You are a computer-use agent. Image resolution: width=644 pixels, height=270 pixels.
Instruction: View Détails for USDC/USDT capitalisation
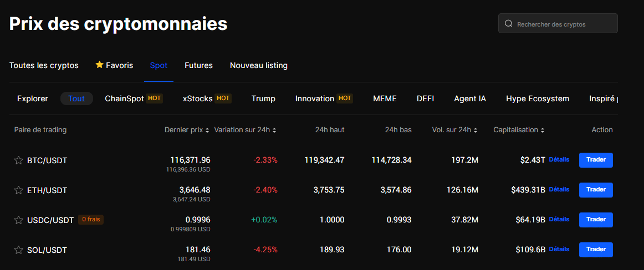(x=559, y=219)
